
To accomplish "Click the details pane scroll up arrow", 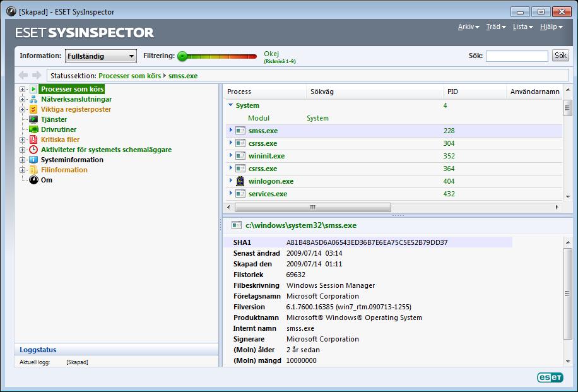I will (x=568, y=242).
